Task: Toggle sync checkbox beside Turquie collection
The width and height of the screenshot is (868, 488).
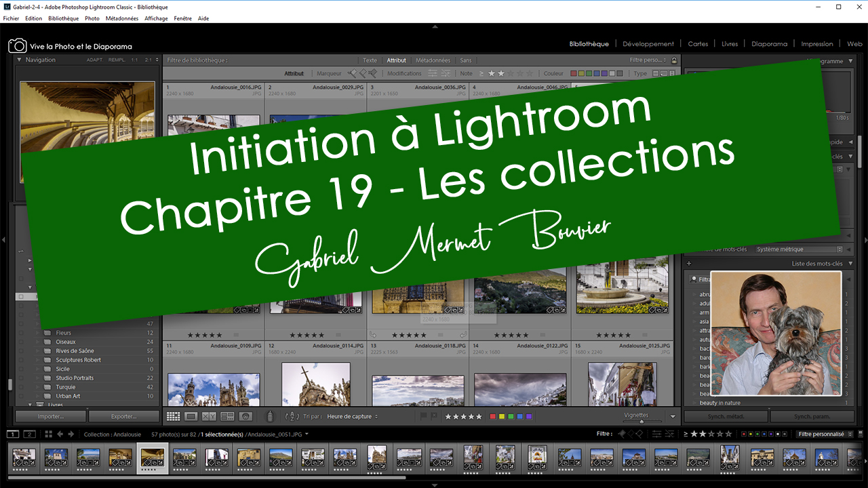Action: [21, 387]
